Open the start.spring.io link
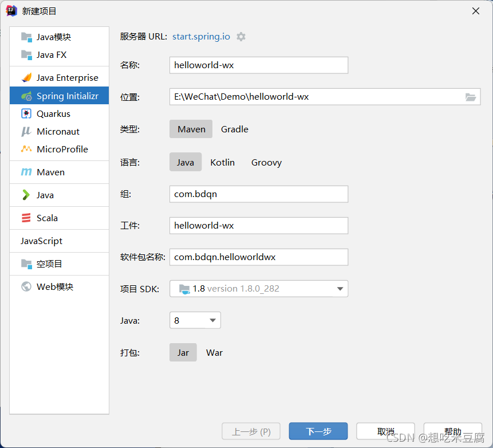 [201, 37]
